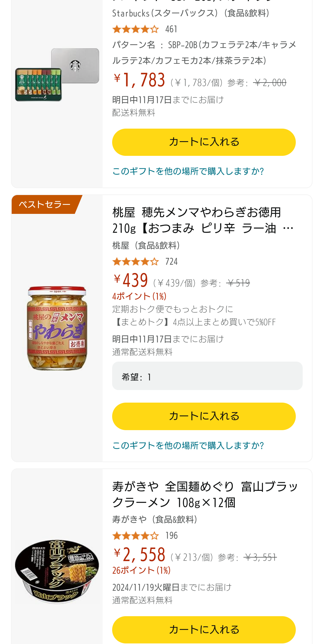View star ratings of Starbucks item
323x644 pixels.
click(135, 29)
